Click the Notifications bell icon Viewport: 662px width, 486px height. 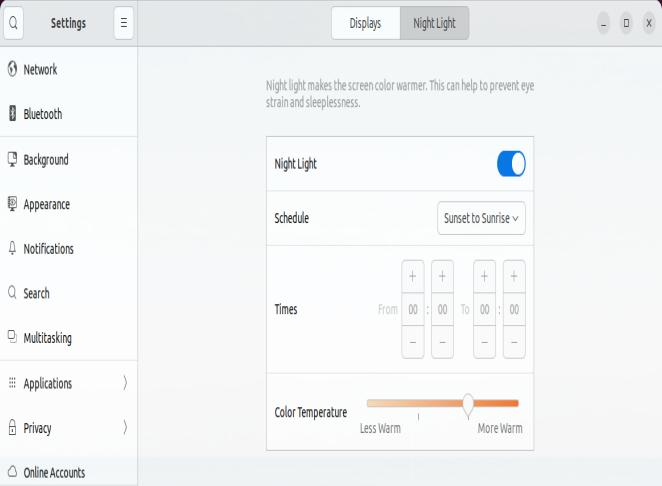click(x=12, y=248)
